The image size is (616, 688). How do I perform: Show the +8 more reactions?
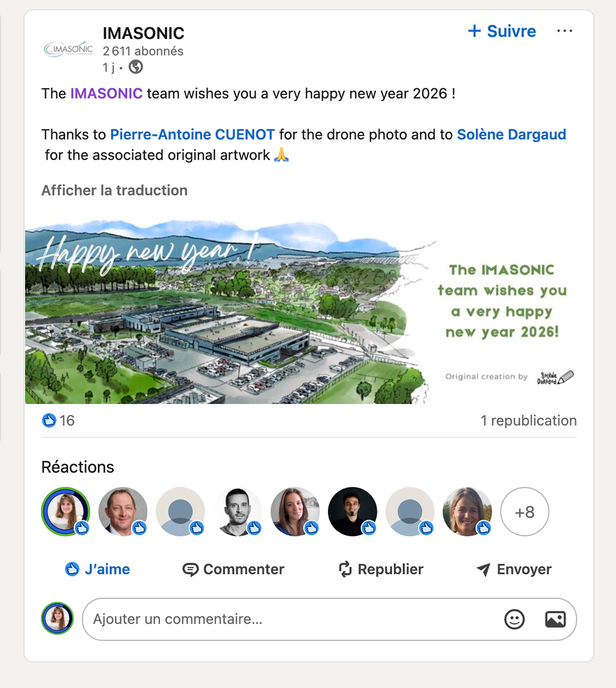click(x=525, y=512)
